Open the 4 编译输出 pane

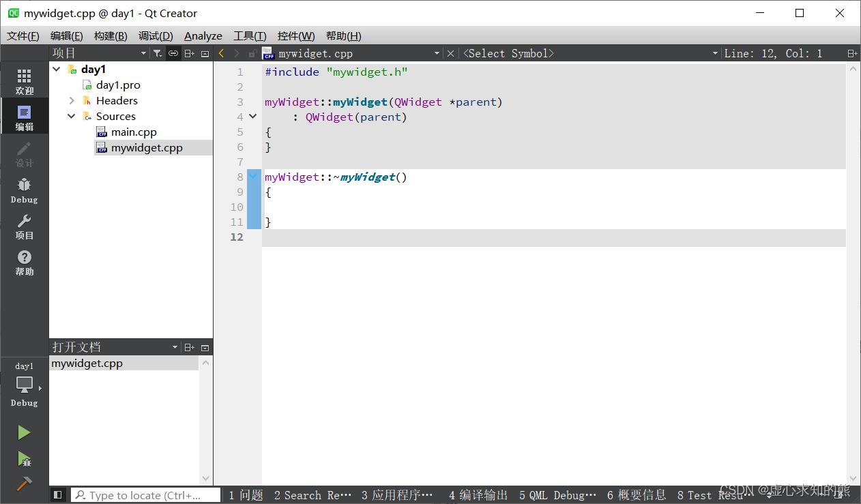click(x=478, y=495)
